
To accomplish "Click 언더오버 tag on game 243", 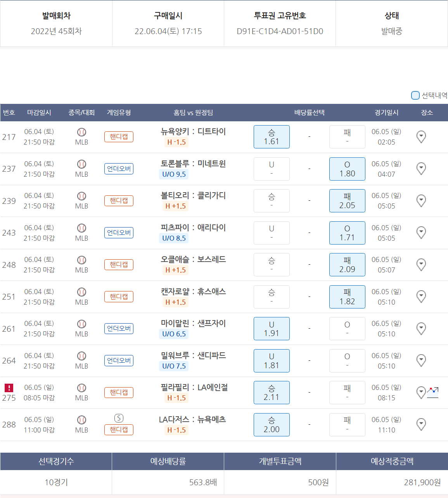I will tap(119, 233).
